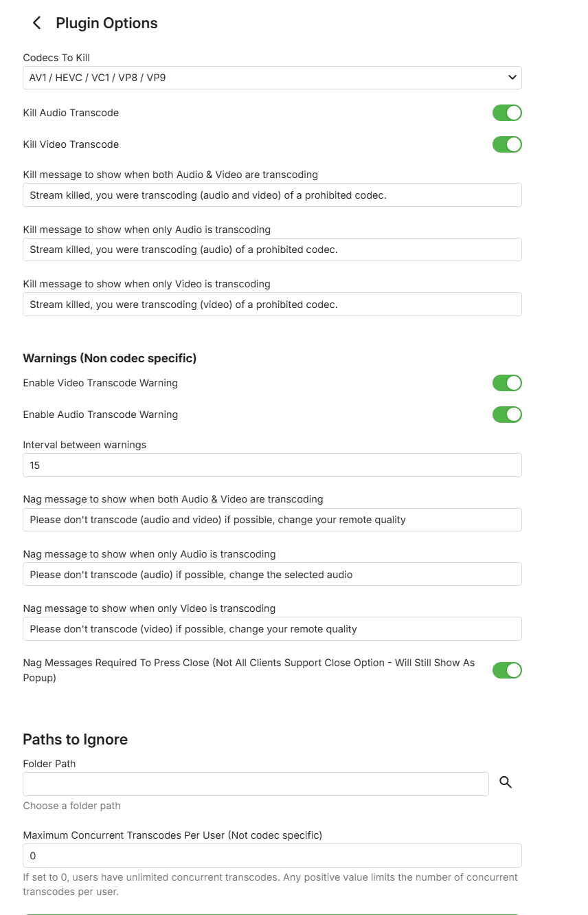The height and width of the screenshot is (915, 588).
Task: Select the AV1 / HEVC / VC1 combo box
Action: coord(272,78)
